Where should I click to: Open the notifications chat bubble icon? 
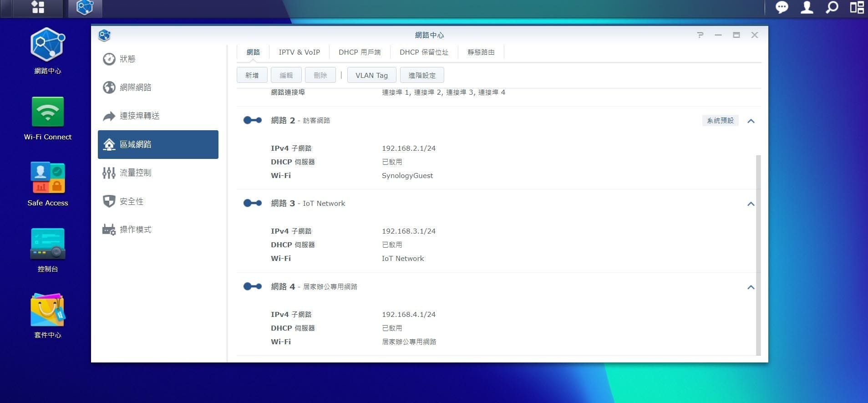pos(782,7)
